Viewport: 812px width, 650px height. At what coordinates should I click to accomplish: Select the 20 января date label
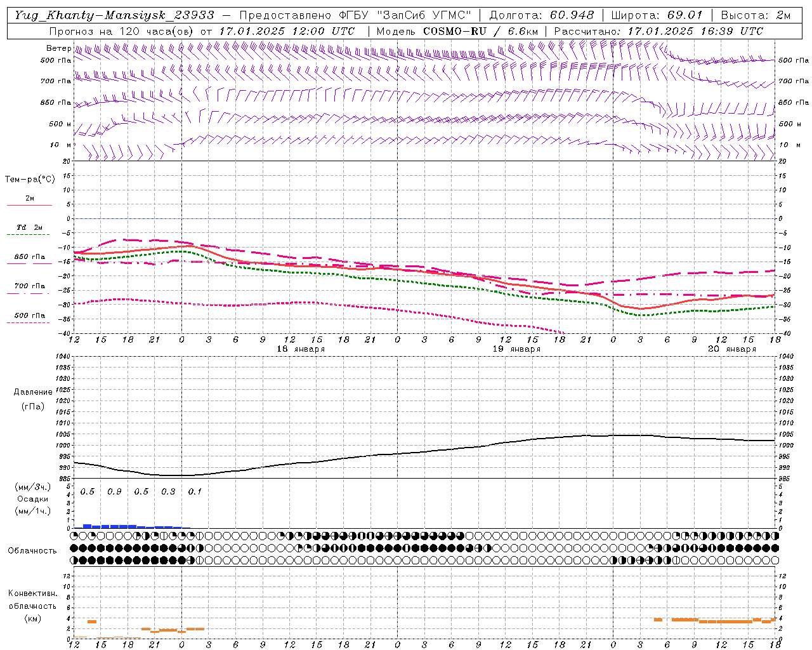click(x=732, y=349)
